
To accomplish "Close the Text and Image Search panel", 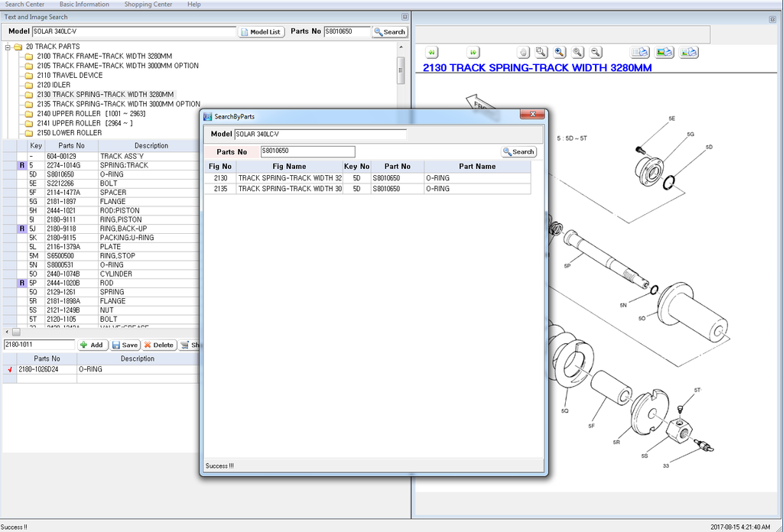I will click(404, 17).
